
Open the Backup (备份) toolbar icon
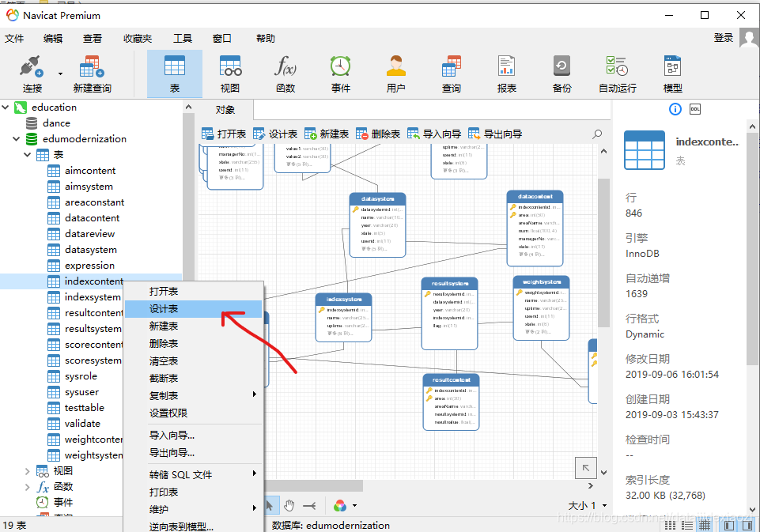coord(561,74)
